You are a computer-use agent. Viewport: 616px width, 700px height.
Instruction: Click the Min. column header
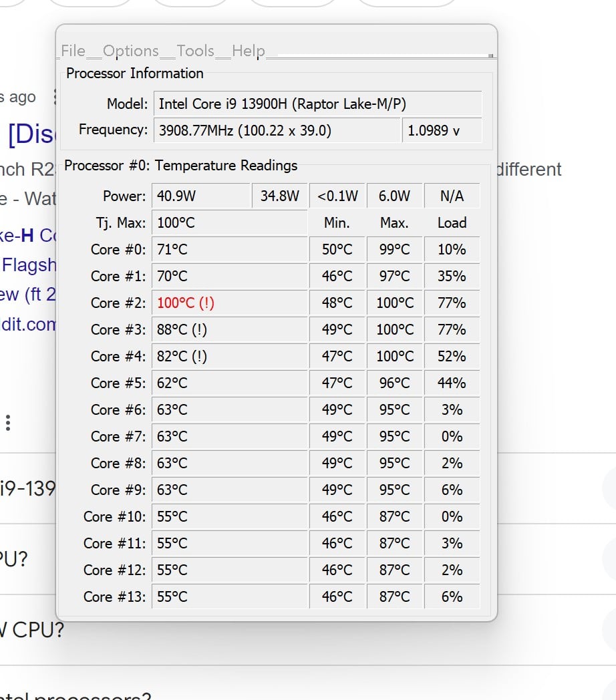[337, 223]
